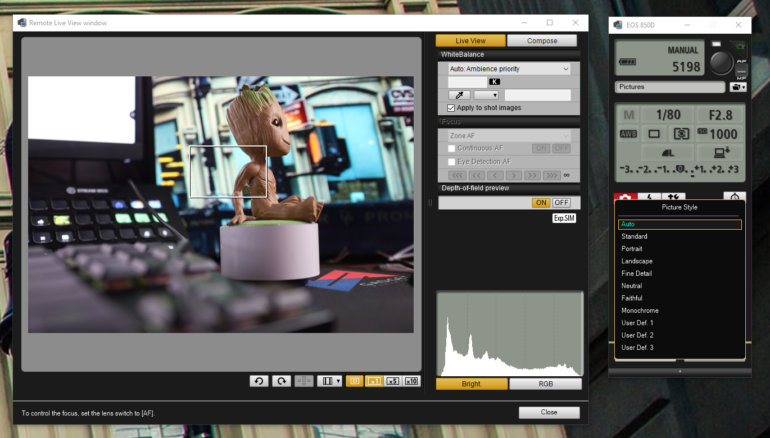Open the grid overlay dropdown
This screenshot has width=770, height=438.
pyautogui.click(x=330, y=381)
